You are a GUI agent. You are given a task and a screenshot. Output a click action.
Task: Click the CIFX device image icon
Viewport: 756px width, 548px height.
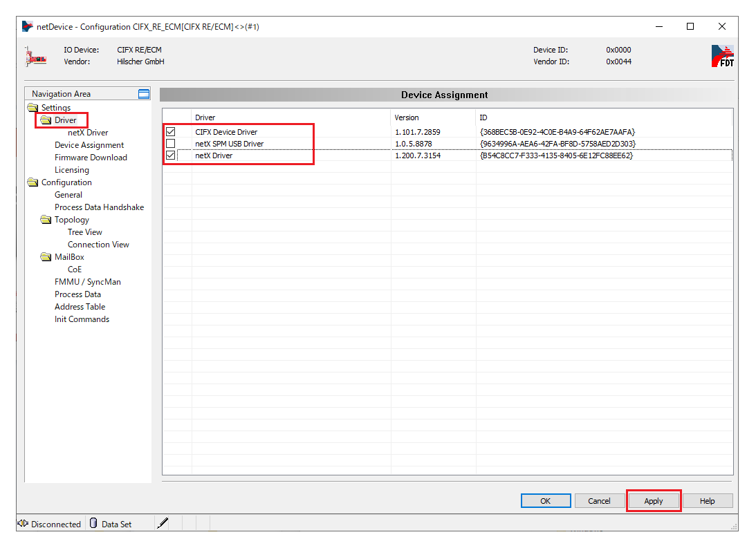coord(35,57)
